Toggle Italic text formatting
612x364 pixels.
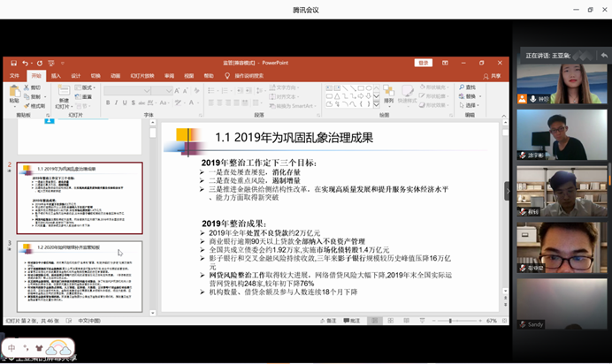118,103
